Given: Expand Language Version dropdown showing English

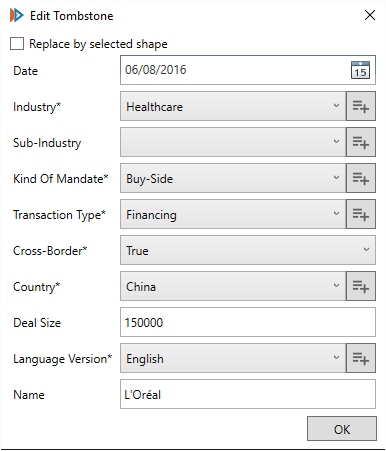Looking at the screenshot, I should (233, 358).
